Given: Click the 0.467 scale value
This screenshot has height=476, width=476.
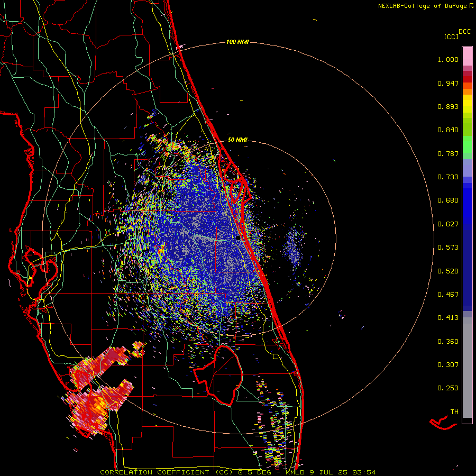Looking at the screenshot, I should click(448, 295).
